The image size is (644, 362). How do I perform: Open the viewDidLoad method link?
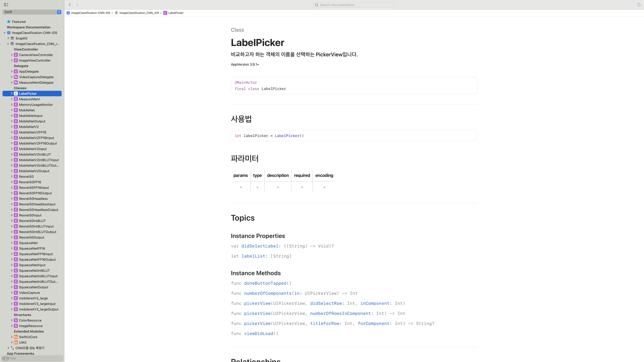[x=258, y=333]
